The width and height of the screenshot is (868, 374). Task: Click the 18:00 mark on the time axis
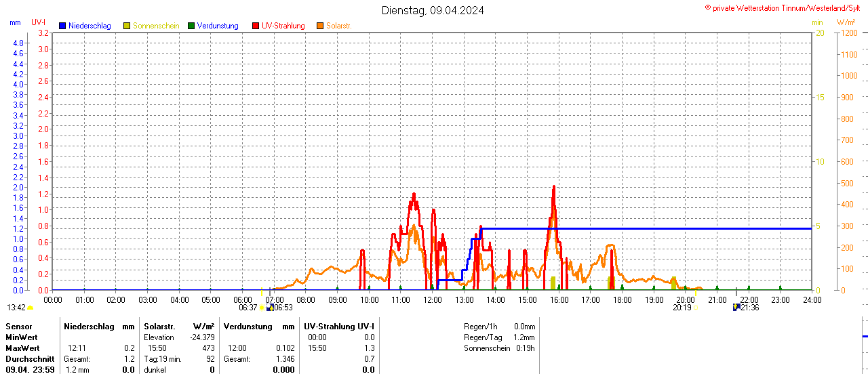point(622,299)
